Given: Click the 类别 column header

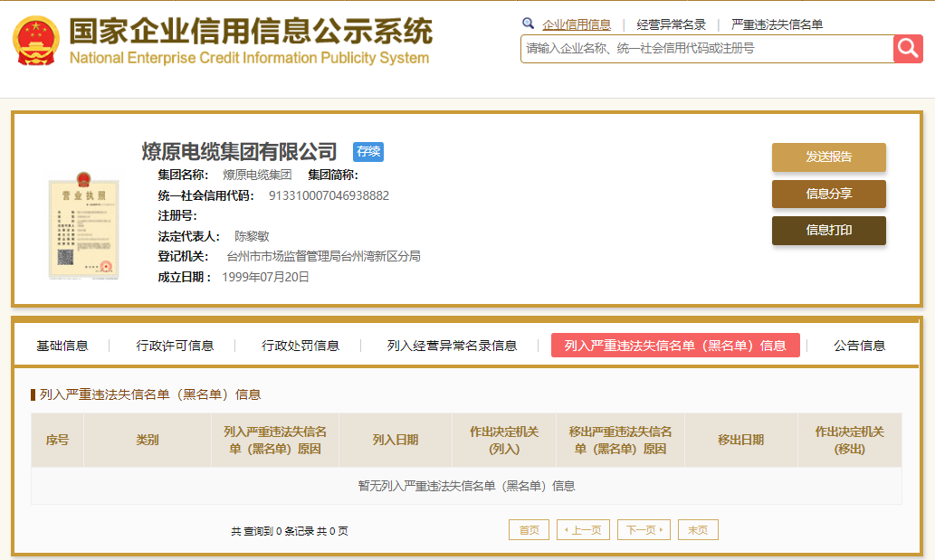Looking at the screenshot, I should click(x=148, y=441).
